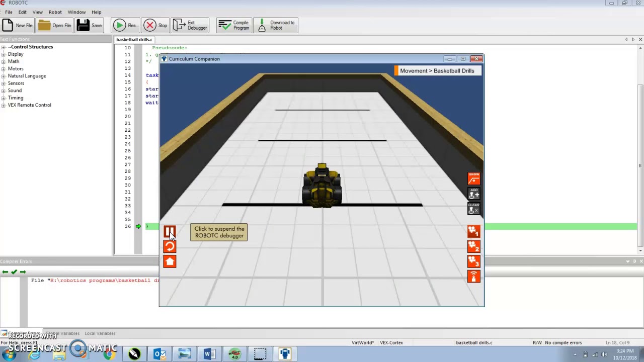Open the Robot menu
Viewport: 644px width, 362px height.
(x=55, y=12)
